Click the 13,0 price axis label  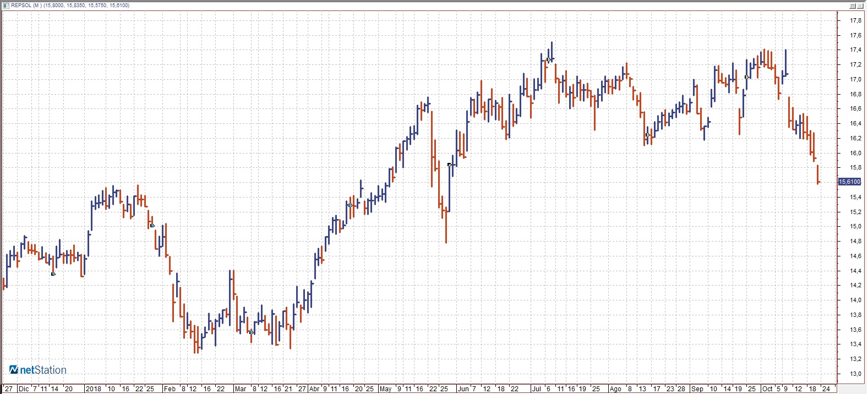(x=856, y=374)
